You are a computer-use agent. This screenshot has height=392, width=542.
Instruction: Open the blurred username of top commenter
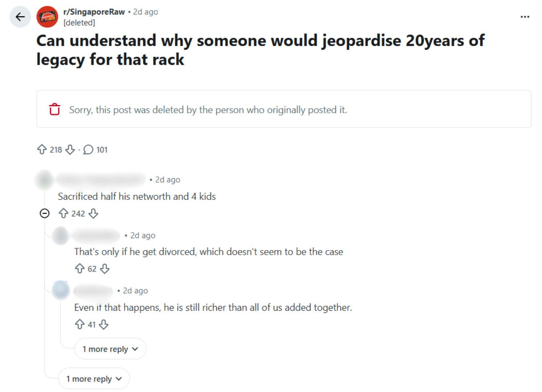(101, 179)
